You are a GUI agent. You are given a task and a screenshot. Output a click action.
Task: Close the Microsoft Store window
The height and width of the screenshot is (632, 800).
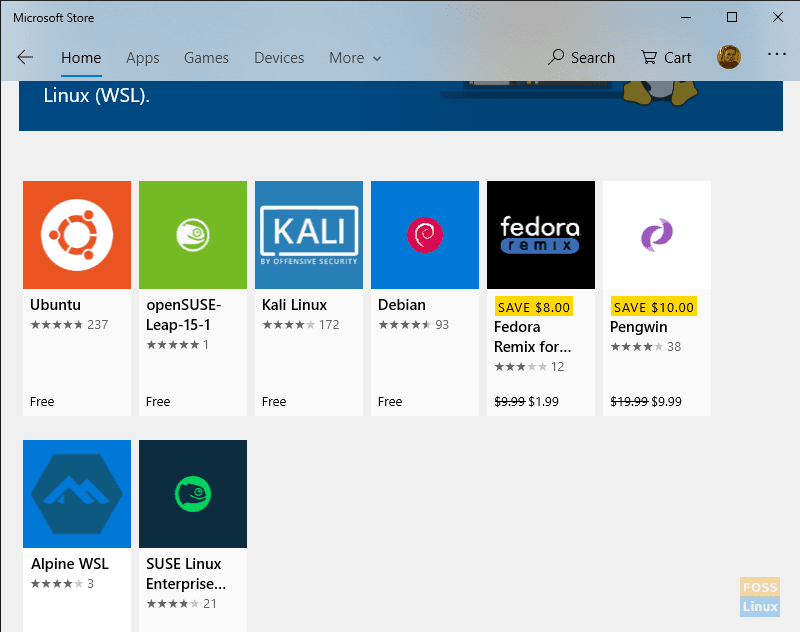point(778,17)
